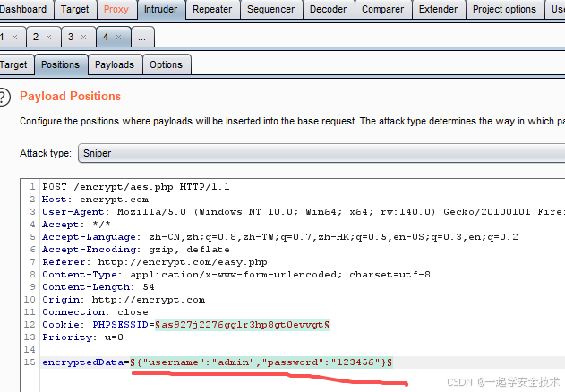The height and width of the screenshot is (392, 565).
Task: Click the User-Agent header line
Action: (304, 212)
